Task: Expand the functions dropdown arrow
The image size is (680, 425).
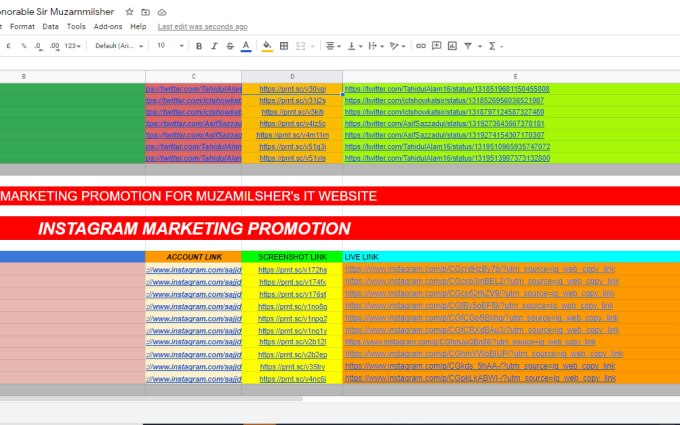Action: click(x=502, y=46)
